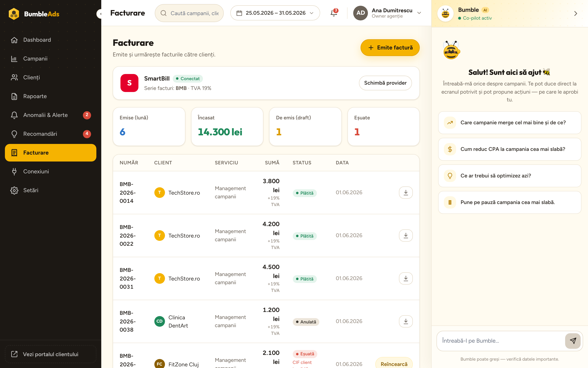The height and width of the screenshot is (368, 588).
Task: Collapse the Bumble co-pilot panel chevron
Action: [575, 13]
